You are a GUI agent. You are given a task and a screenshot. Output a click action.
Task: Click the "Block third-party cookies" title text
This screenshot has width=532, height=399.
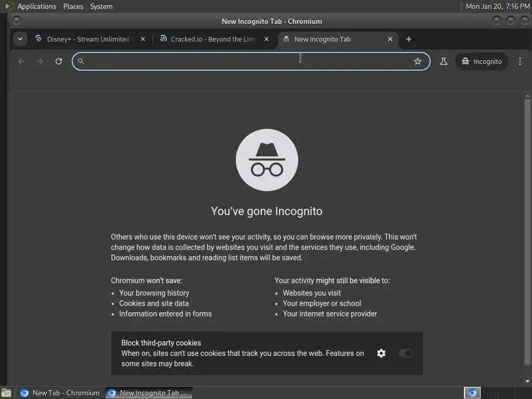[x=161, y=343]
